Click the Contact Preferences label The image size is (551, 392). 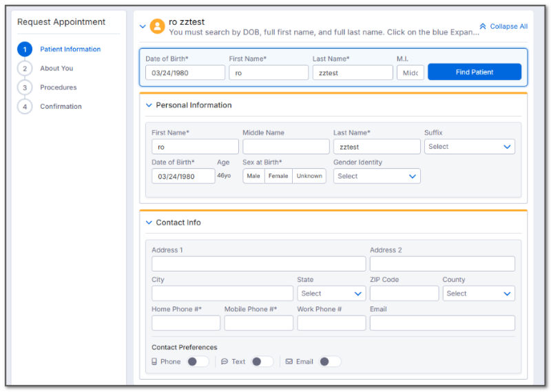185,347
